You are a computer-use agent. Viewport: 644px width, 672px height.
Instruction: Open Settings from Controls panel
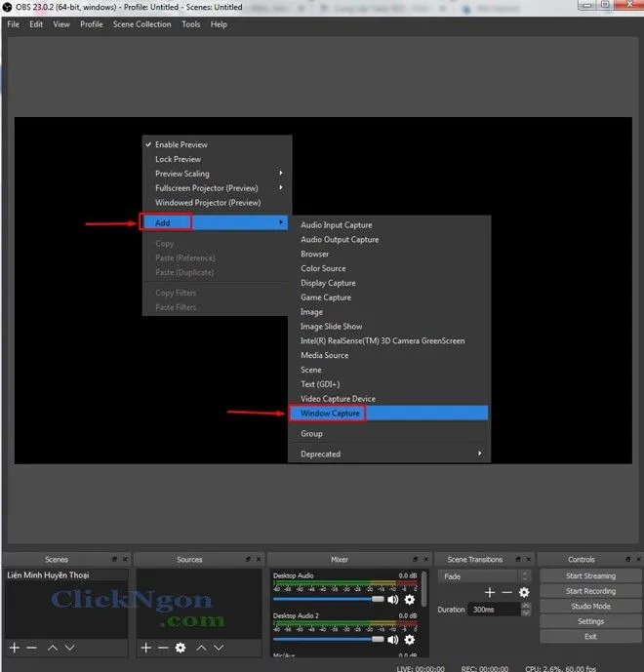tap(590, 621)
